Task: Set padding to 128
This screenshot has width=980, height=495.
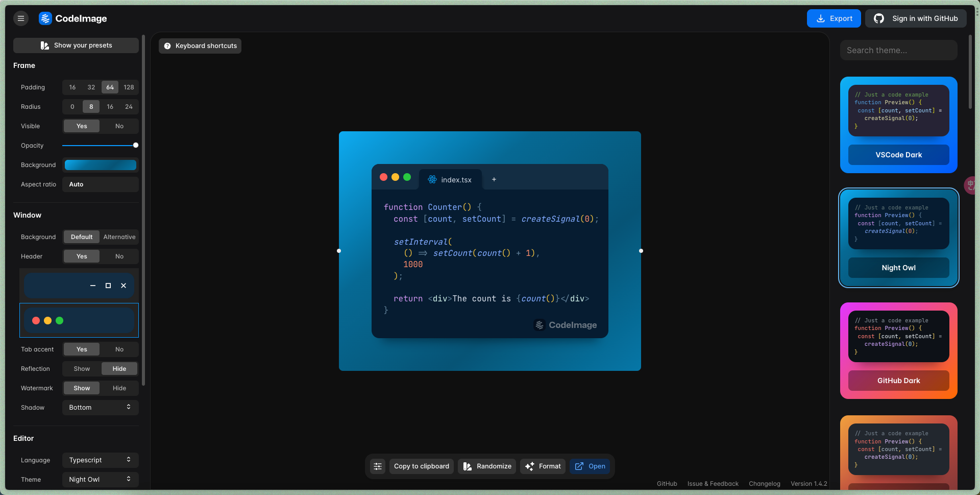Action: 129,87
